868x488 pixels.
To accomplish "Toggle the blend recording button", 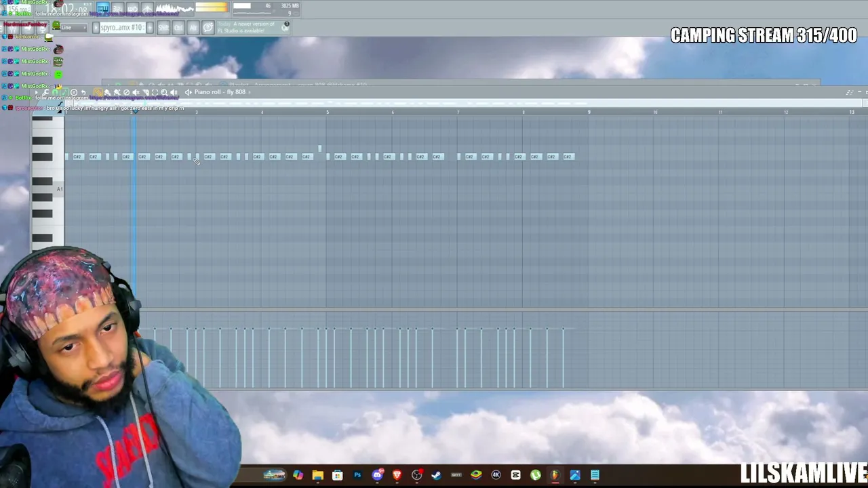I will (x=132, y=8).
